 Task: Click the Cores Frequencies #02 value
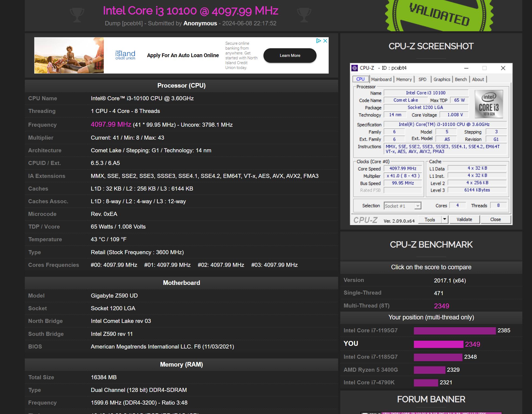(x=221, y=265)
